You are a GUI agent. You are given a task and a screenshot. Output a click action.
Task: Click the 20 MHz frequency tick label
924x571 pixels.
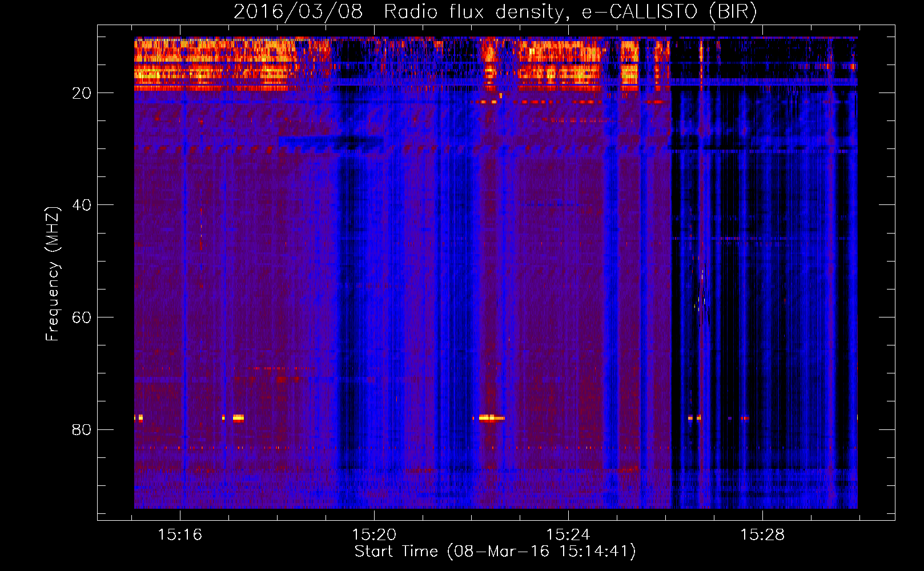pos(82,93)
